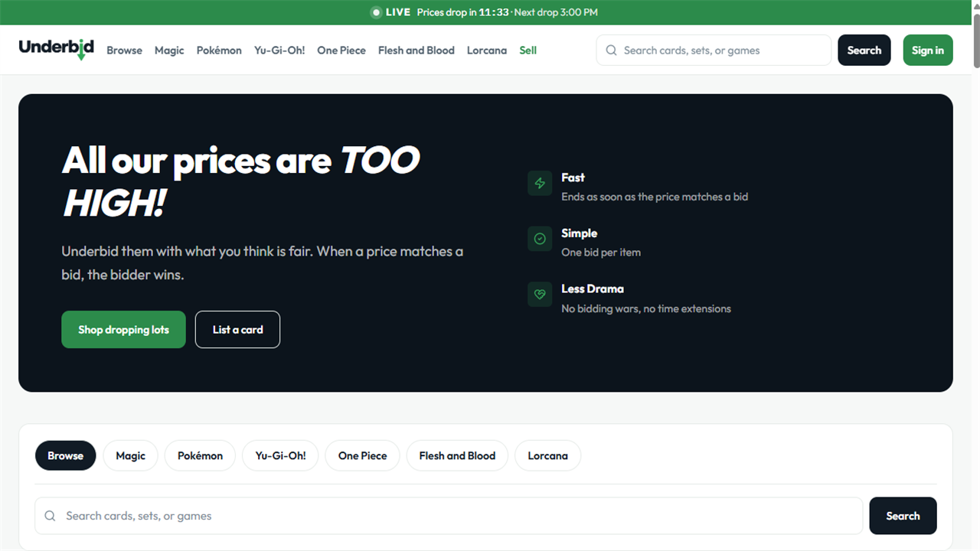The width and height of the screenshot is (980, 551).
Task: Click 'Prices drop in' countdown text
Action: point(463,12)
